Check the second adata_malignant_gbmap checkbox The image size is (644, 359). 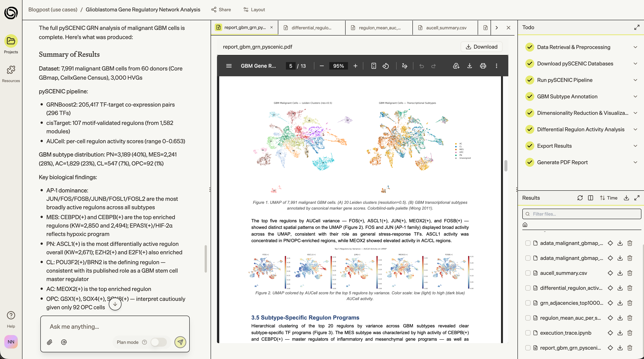point(528,258)
